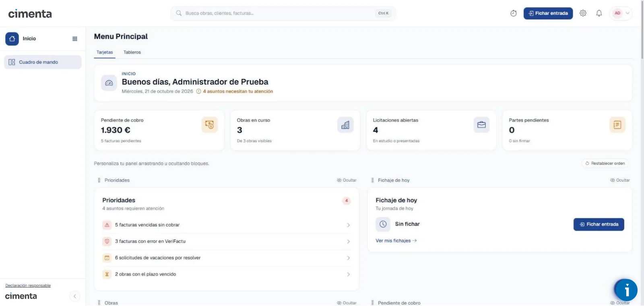Open Declaración responsable link
Screen dimensions: 644x306
pos(28,285)
